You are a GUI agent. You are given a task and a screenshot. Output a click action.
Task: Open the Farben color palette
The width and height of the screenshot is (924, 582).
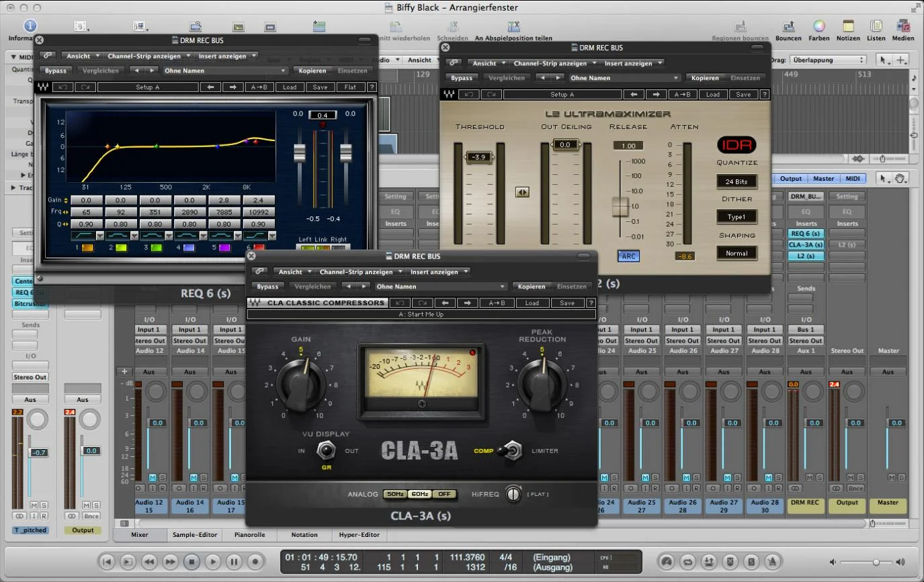(818, 28)
